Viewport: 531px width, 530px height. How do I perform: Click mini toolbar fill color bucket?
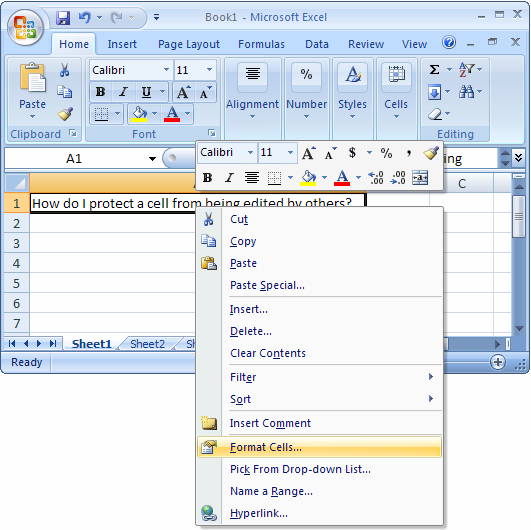pyautogui.click(x=308, y=177)
